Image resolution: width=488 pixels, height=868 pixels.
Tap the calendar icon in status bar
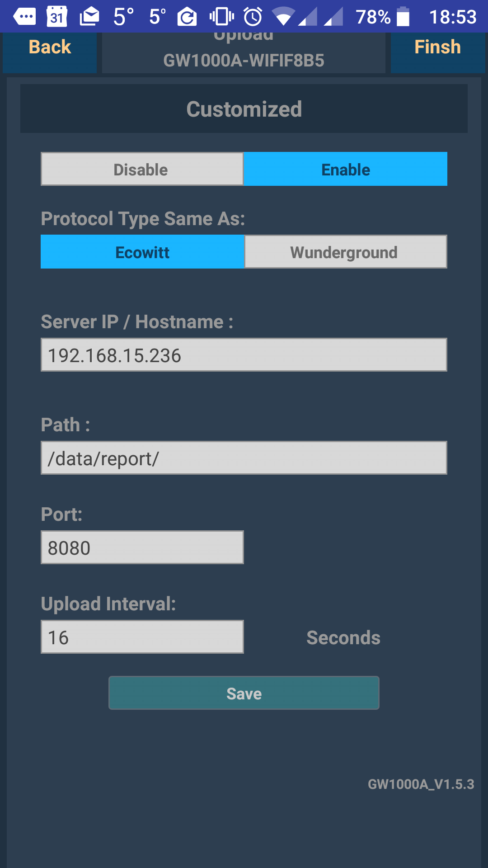tap(57, 17)
